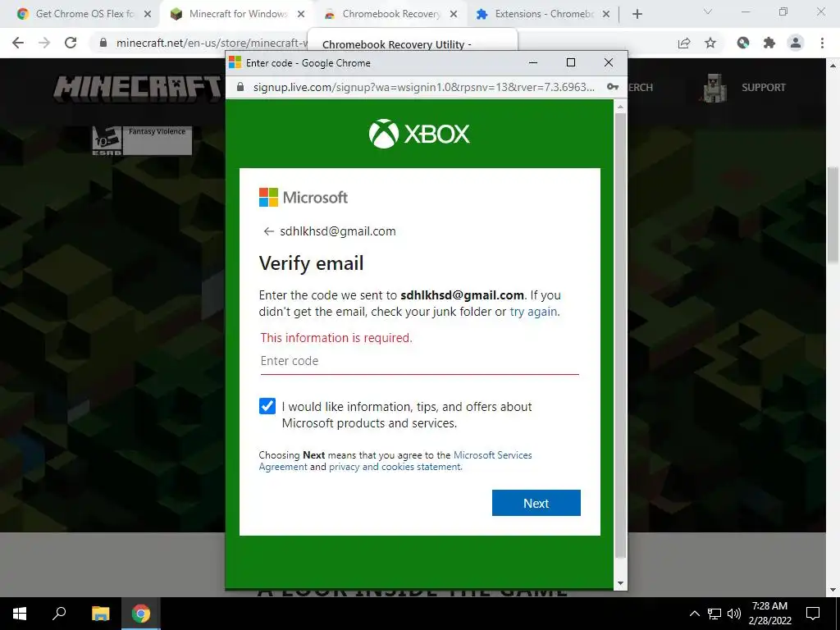The width and height of the screenshot is (840, 630).
Task: Click the Microsoft logo in the dialog
Action: 304,197
